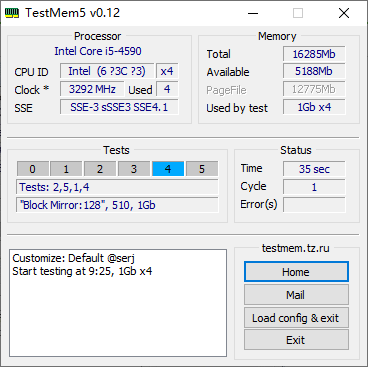Click the x4 core count field
Viewport: 368px width, 367px height.
pyautogui.click(x=167, y=71)
